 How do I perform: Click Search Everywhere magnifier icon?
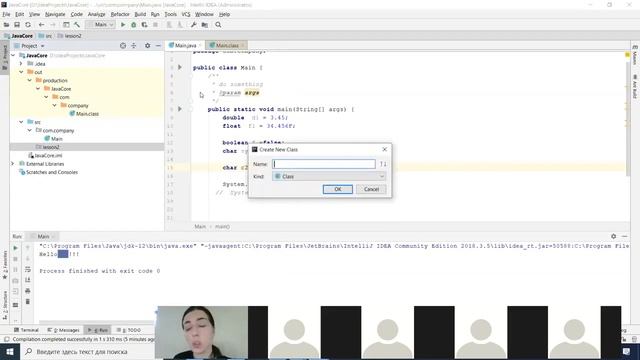pos(218,25)
